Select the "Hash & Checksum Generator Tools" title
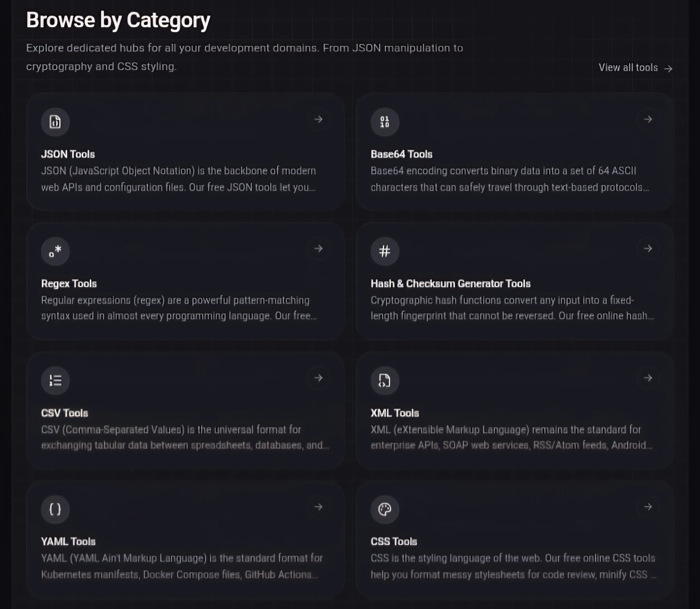This screenshot has width=700, height=609. coord(450,284)
